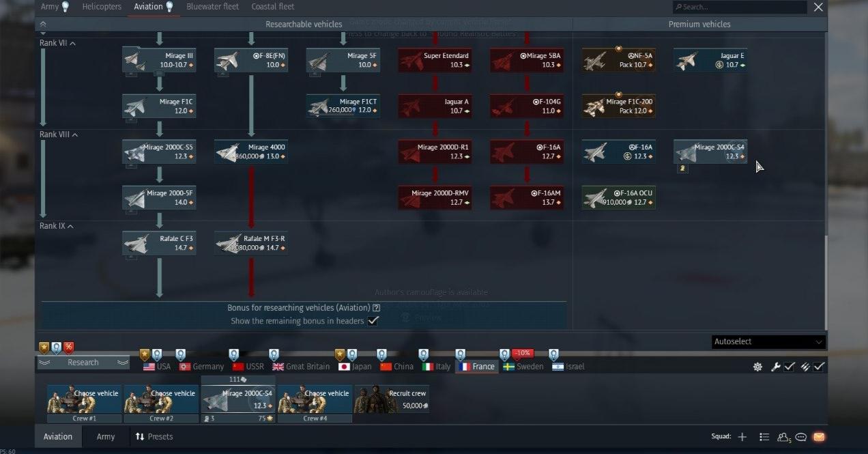Image resolution: width=868 pixels, height=454 pixels.
Task: Select the F-8E(FN) vehicle card
Action: 251,60
